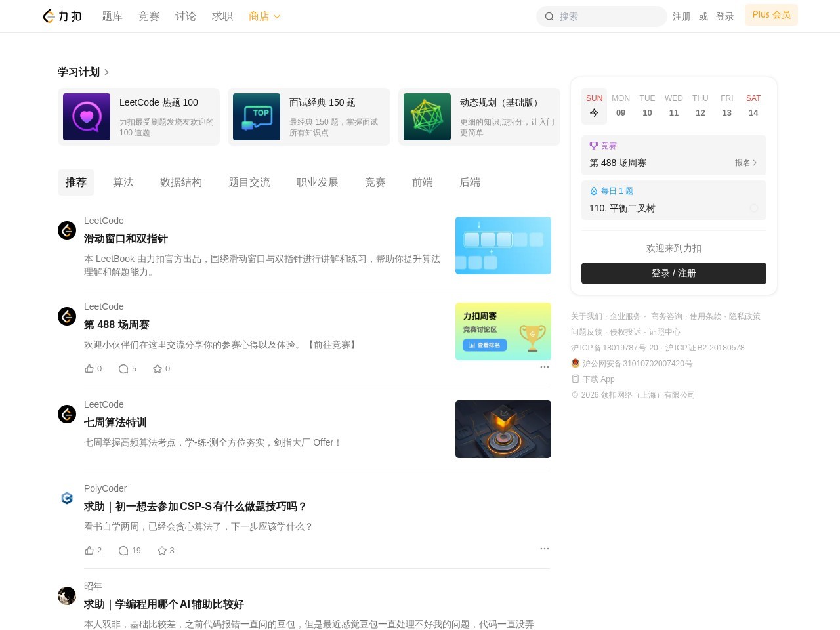
Task: Select MON 09 on the calendar
Action: coord(621,106)
